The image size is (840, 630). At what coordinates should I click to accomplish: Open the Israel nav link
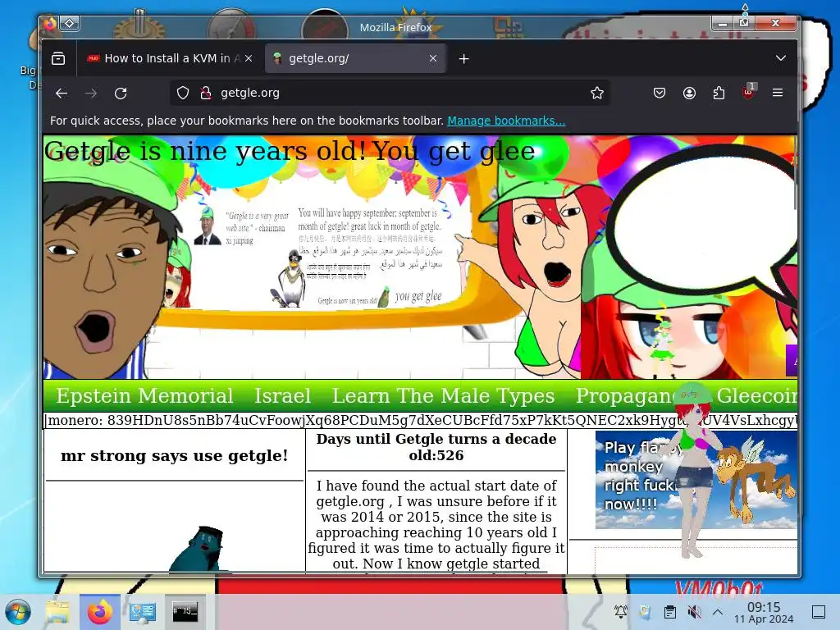pyautogui.click(x=282, y=396)
